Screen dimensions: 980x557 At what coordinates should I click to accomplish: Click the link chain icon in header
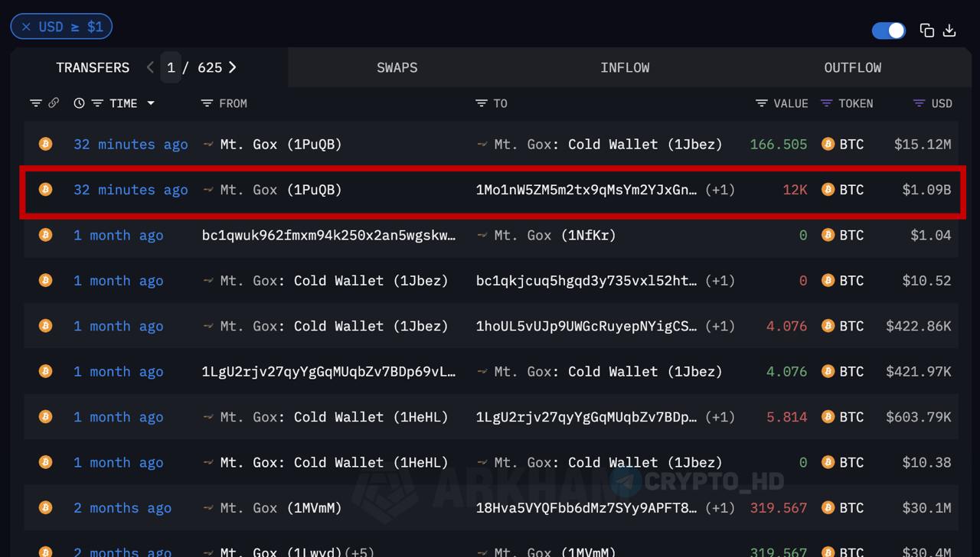point(54,103)
